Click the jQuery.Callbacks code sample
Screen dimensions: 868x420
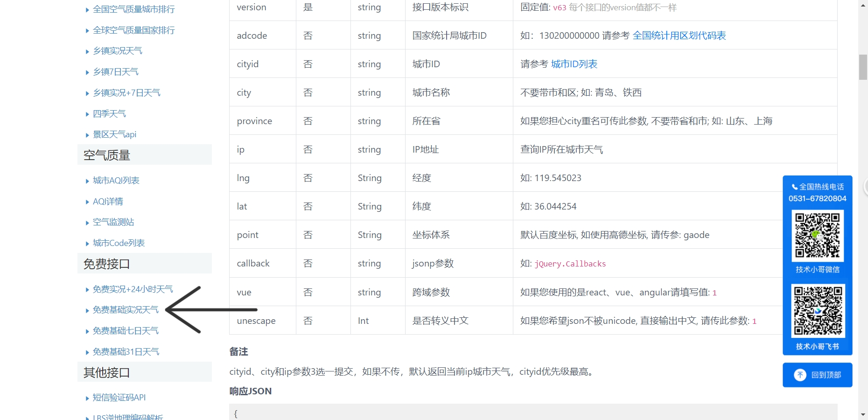[x=570, y=264]
